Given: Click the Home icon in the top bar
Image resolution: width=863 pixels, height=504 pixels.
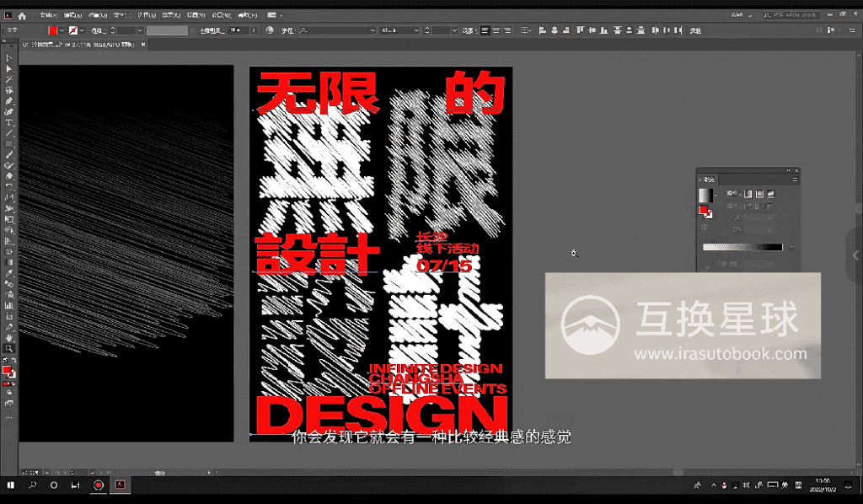Looking at the screenshot, I should tap(22, 15).
